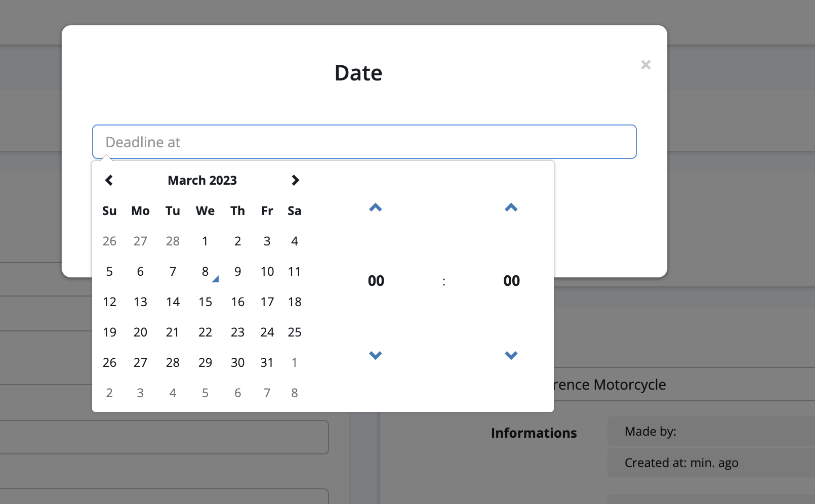This screenshot has height=504, width=815.
Task: Open hour picker by clicking hour 00
Action: pos(376,281)
